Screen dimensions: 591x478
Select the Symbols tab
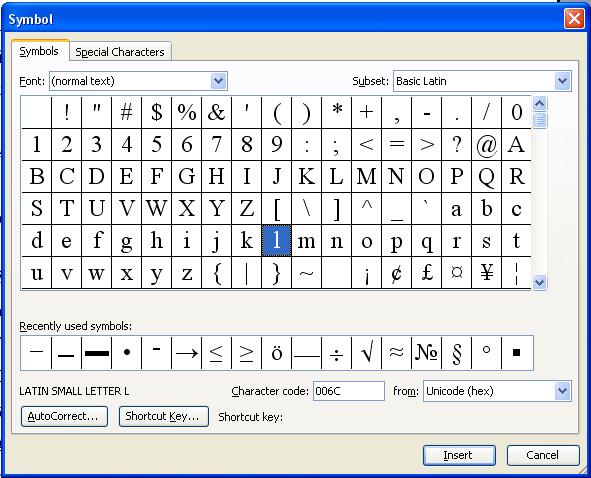(x=39, y=51)
